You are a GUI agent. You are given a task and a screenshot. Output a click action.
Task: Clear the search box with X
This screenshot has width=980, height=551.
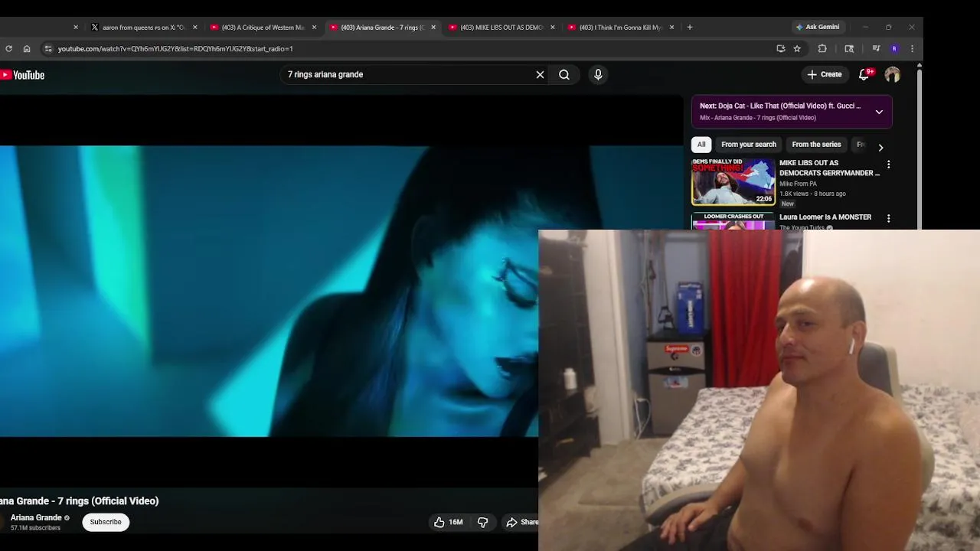(540, 74)
